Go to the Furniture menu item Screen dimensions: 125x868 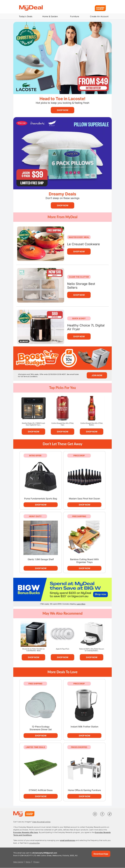(x=75, y=17)
